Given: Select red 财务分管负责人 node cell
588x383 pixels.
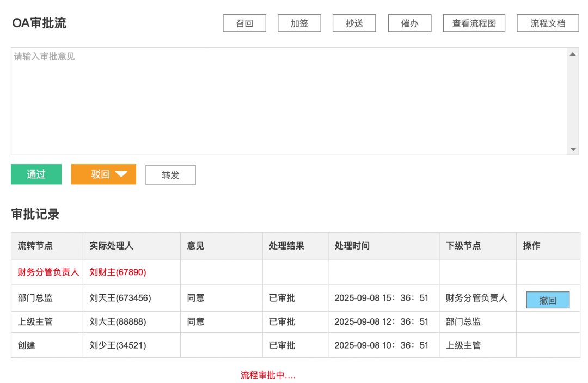Looking at the screenshot, I should (48, 272).
